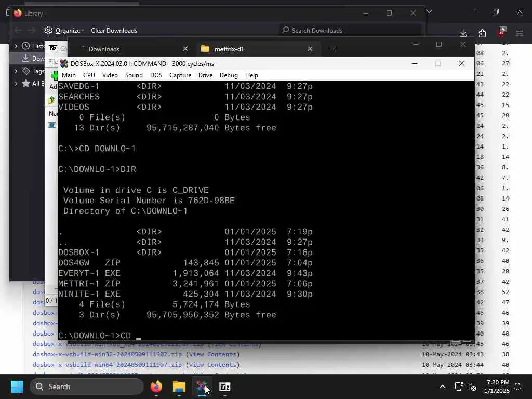
Task: Click the All Bookmarks star icon
Action: click(x=26, y=84)
